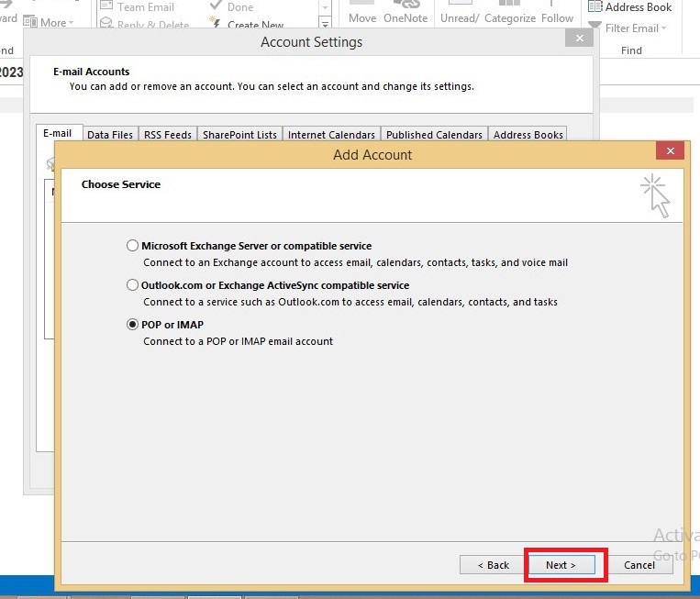Click the Create New quick step
This screenshot has width=700, height=599.
(x=249, y=23)
